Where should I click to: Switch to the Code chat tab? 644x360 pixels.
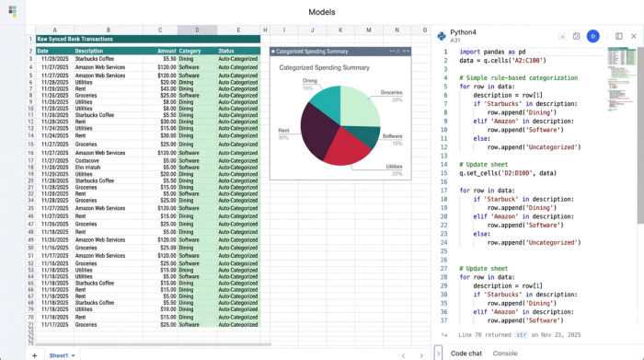pos(466,353)
